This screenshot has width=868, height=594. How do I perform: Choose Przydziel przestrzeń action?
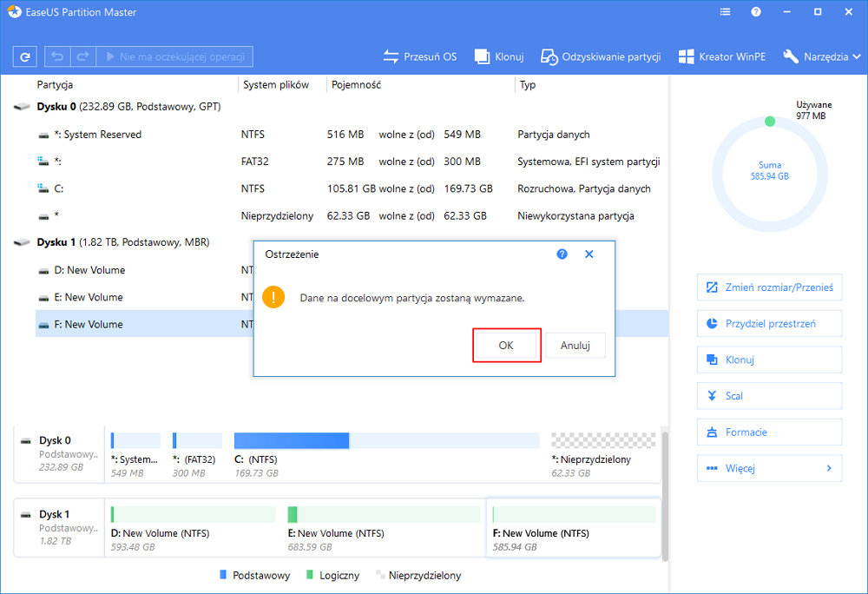(x=769, y=323)
